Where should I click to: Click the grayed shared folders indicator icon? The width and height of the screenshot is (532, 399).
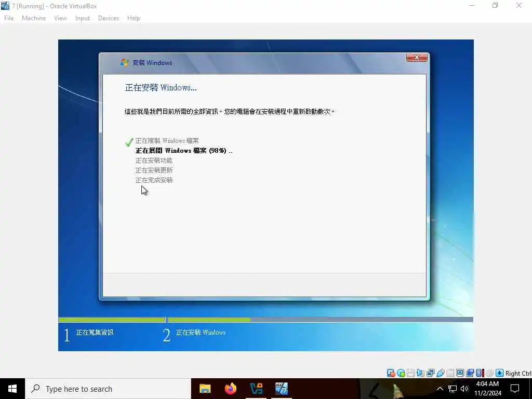click(450, 373)
